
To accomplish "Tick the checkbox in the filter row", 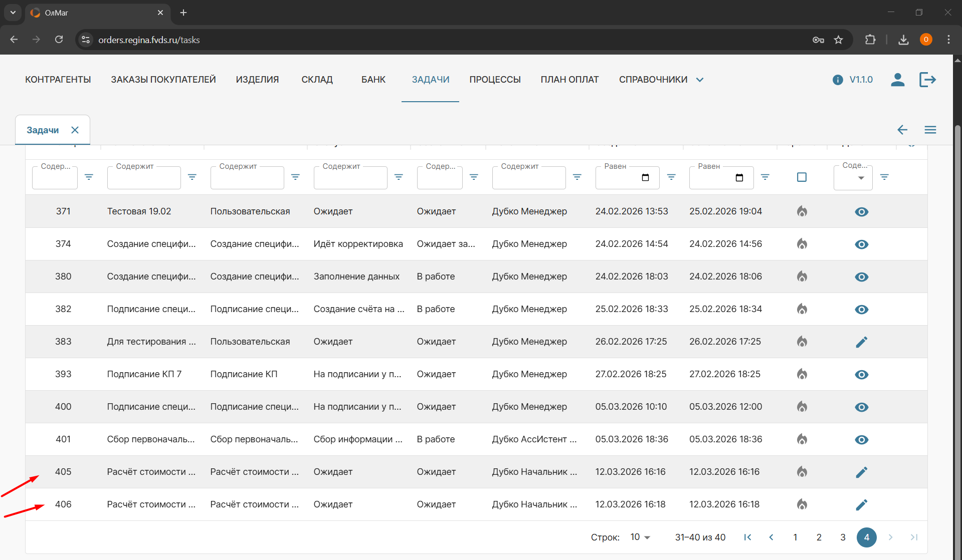I will 802,177.
